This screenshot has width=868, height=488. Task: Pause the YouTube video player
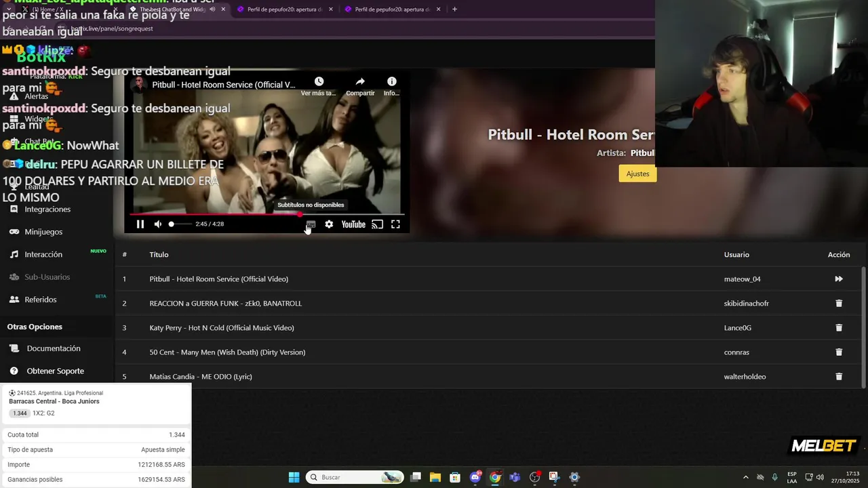click(x=140, y=224)
